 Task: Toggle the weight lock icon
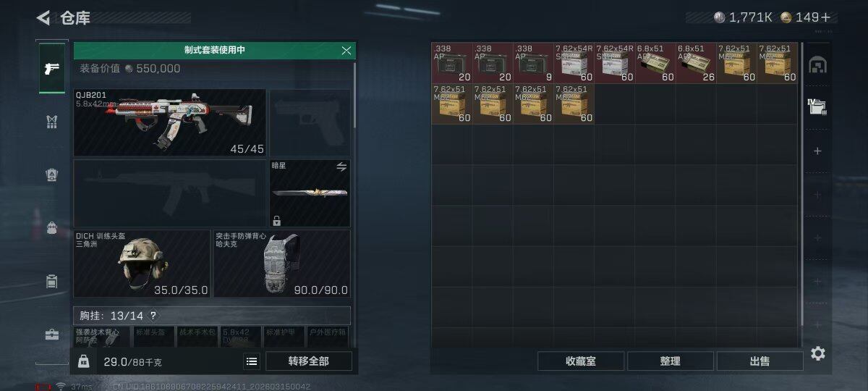(84, 361)
